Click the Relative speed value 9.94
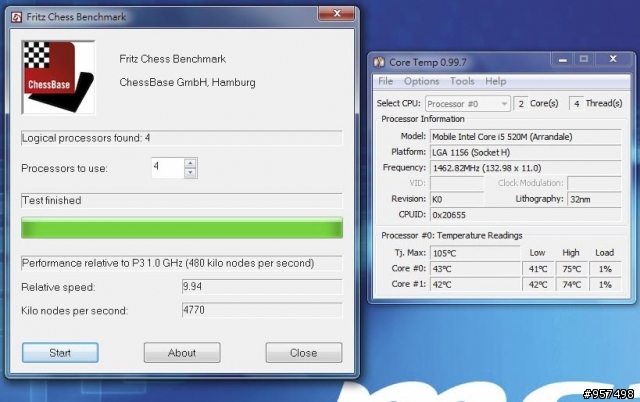This screenshot has width=640, height=402. pos(262,287)
